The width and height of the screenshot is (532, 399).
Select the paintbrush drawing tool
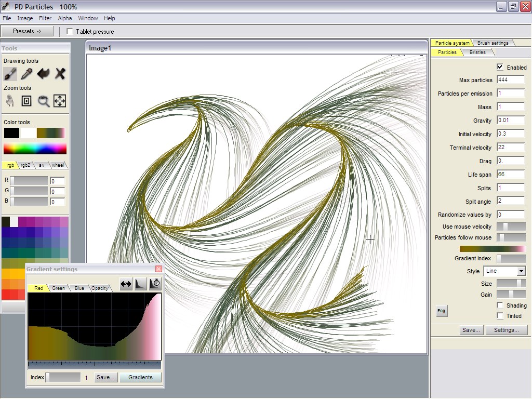[10, 74]
